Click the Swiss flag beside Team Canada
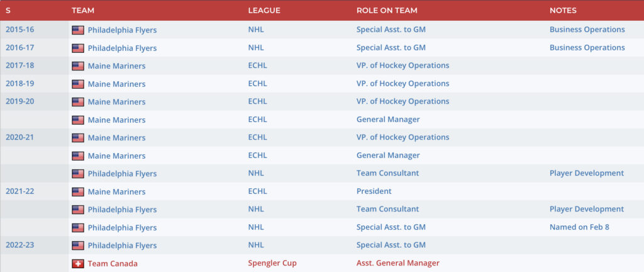 [x=78, y=264]
